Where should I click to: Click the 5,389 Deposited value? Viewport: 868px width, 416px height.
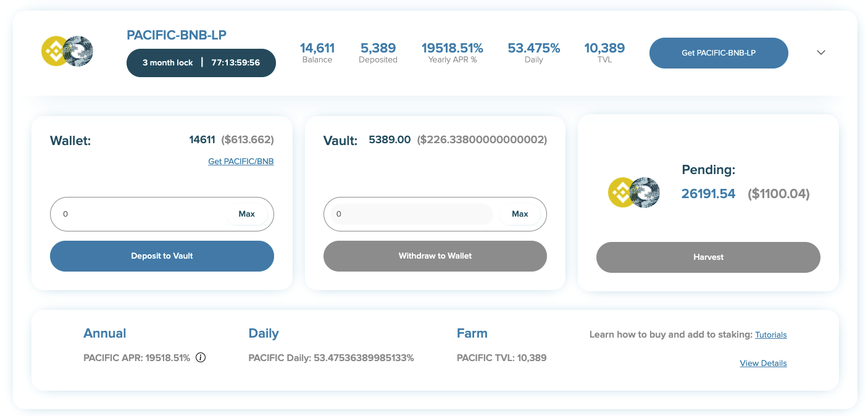(x=378, y=48)
